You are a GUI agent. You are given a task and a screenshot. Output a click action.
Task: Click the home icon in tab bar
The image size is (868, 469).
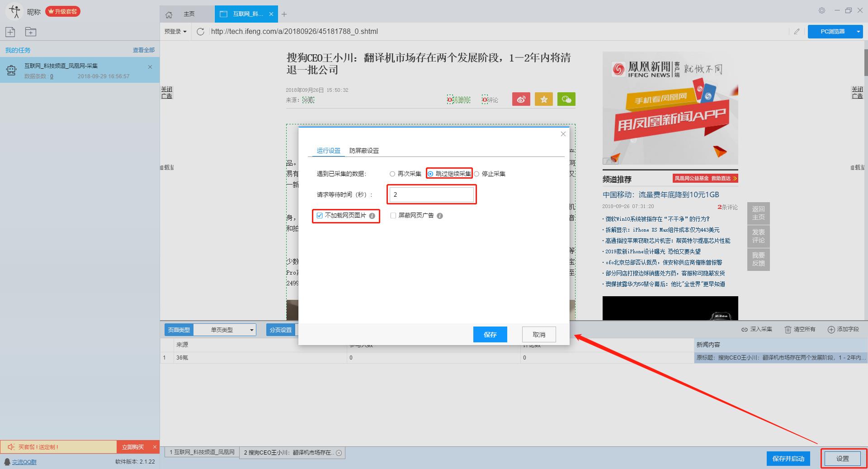(x=169, y=14)
